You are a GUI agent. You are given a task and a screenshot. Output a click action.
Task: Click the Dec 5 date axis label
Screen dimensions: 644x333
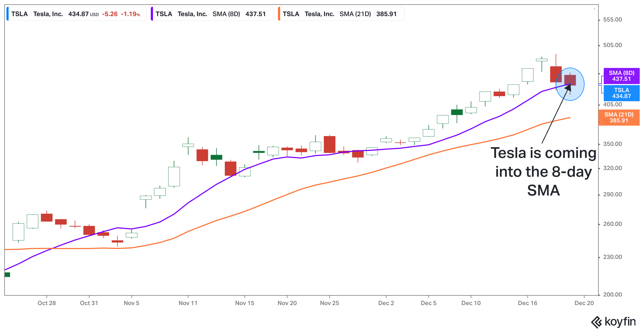[429, 303]
